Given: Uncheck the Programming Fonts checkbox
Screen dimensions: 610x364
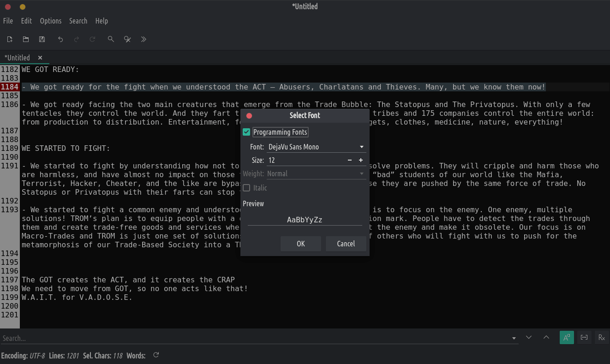Looking at the screenshot, I should tap(246, 132).
